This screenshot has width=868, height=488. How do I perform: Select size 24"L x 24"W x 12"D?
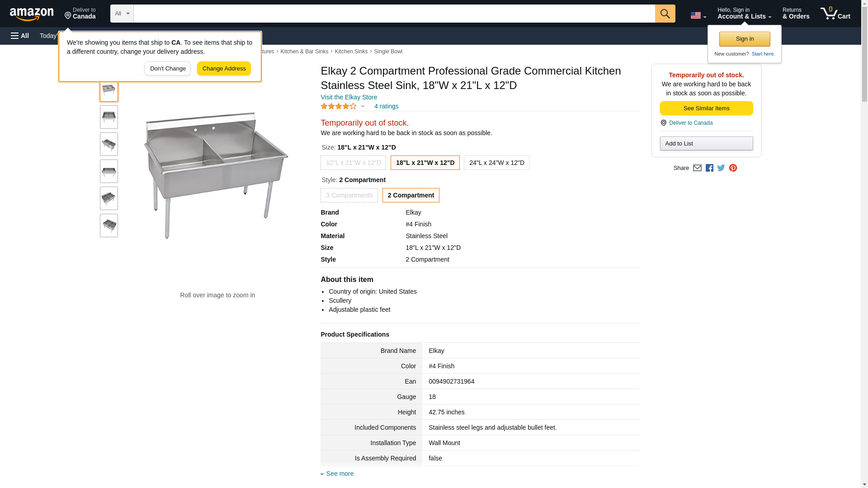[x=496, y=163]
